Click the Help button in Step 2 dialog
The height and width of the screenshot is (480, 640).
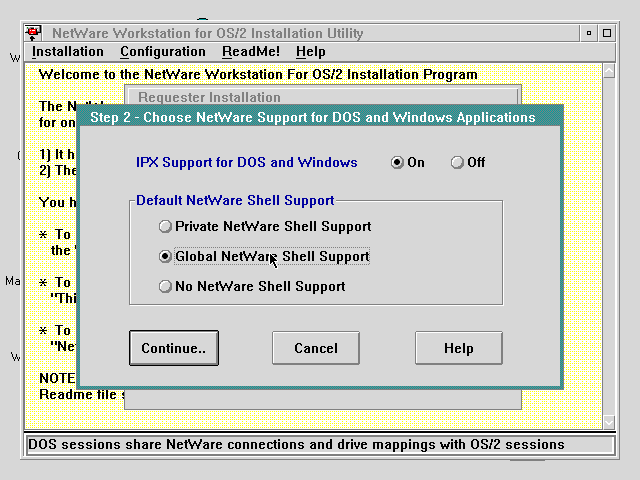click(x=459, y=348)
